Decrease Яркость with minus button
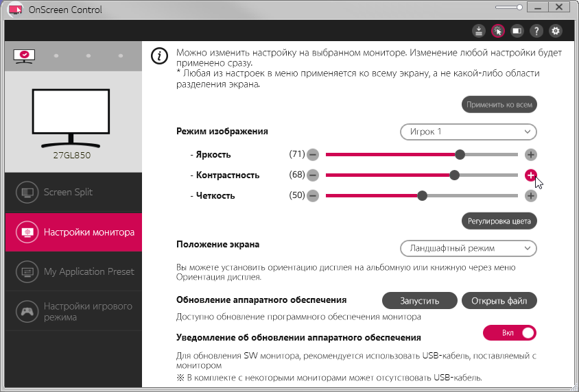The image size is (579, 392). pyautogui.click(x=313, y=154)
